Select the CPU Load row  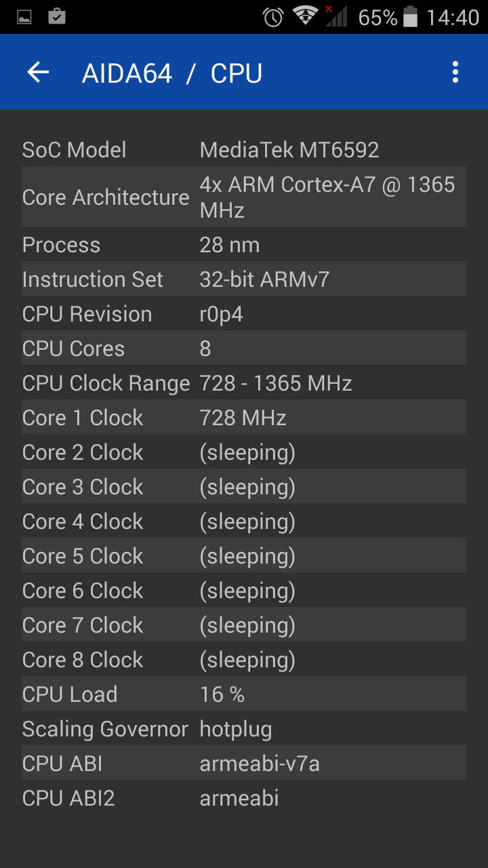point(243,694)
